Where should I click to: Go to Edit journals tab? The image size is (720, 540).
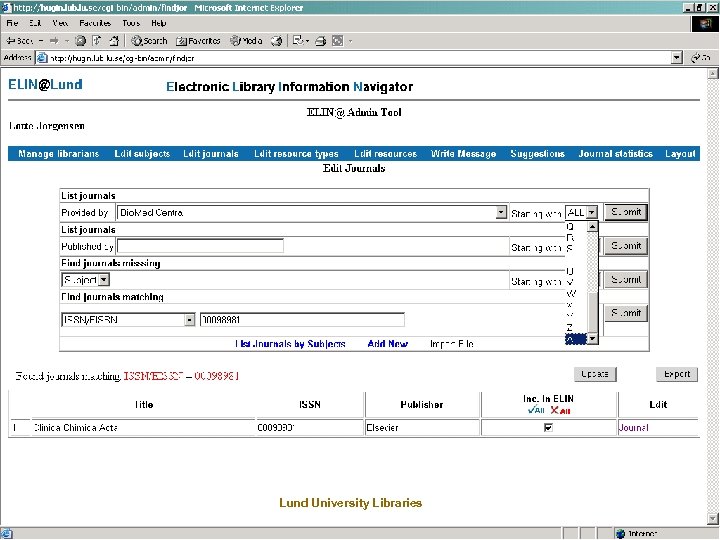(211, 154)
